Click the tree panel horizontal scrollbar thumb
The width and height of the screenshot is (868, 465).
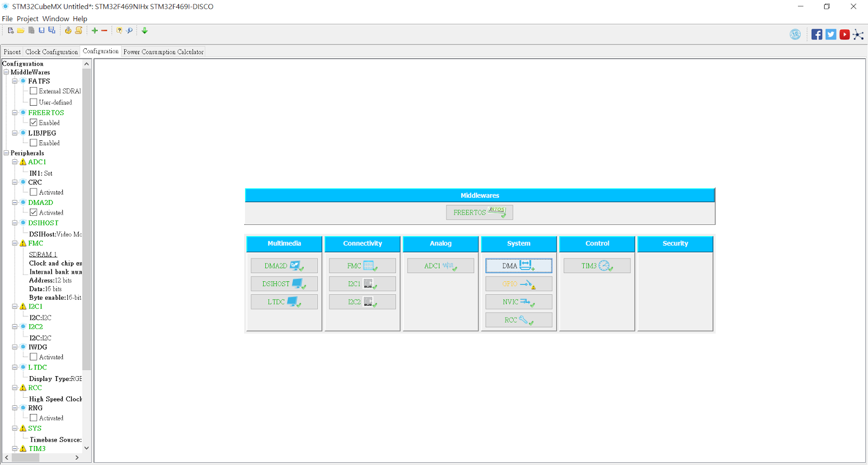[25, 457]
